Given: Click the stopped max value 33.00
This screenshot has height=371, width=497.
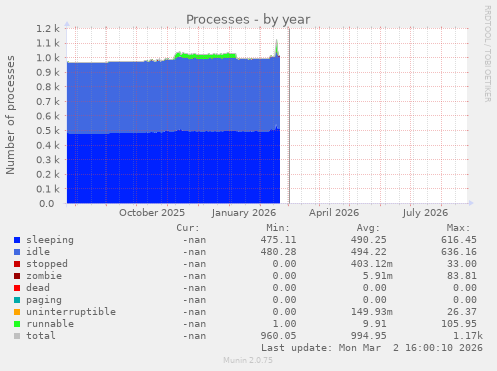Looking at the screenshot, I should pos(462,264).
